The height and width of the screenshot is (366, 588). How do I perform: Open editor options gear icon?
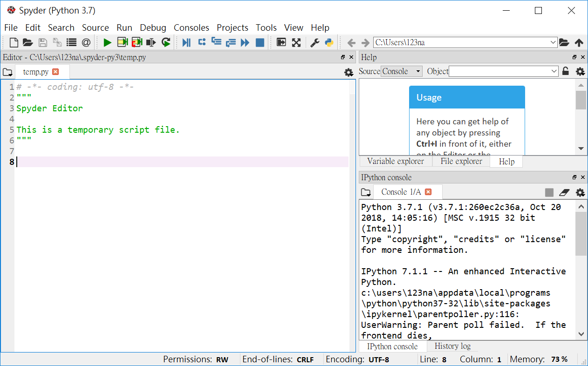[x=349, y=72]
